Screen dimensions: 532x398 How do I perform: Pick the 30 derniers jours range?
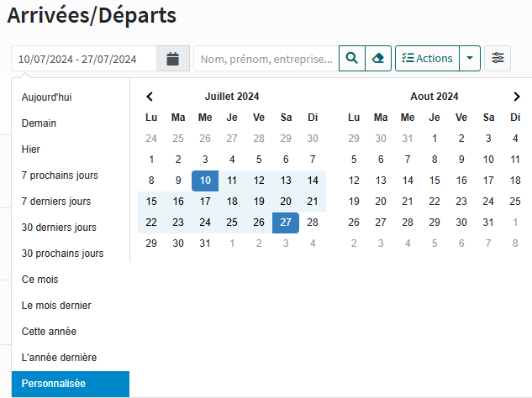click(x=59, y=228)
